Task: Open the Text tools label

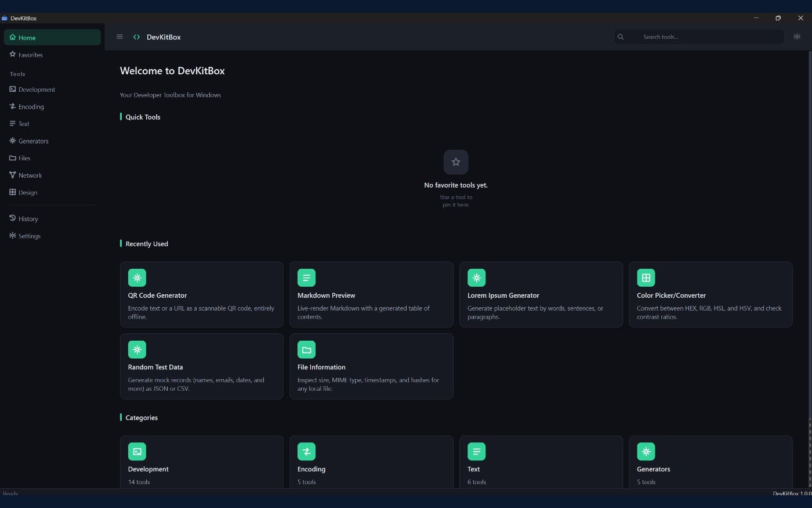Action: coord(24,124)
